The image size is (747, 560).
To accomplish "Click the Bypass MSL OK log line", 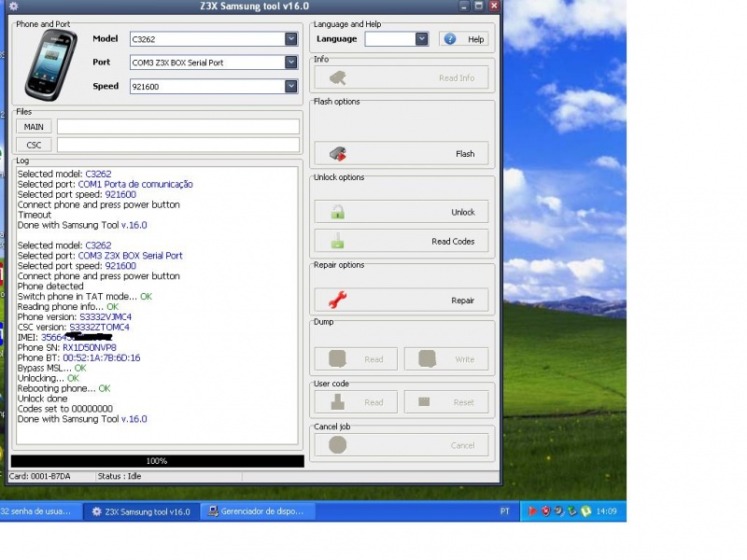I will pyautogui.click(x=52, y=368).
